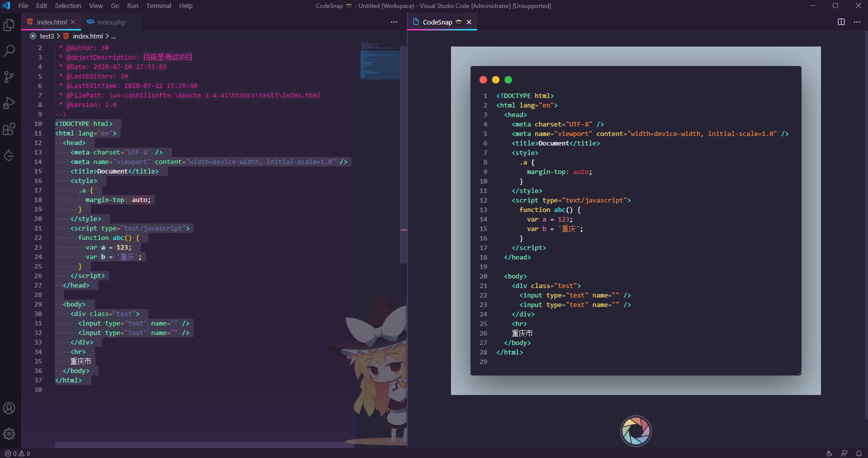This screenshot has width=868, height=458.
Task: Click 'margin-top: auto;' in CodeSnap preview
Action: click(x=559, y=171)
